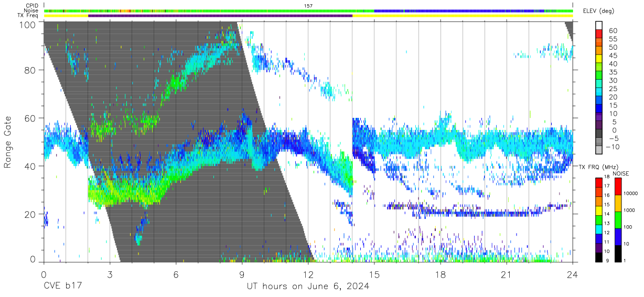Click the Range Gate tick label 20
The image size is (644, 297).
point(30,215)
